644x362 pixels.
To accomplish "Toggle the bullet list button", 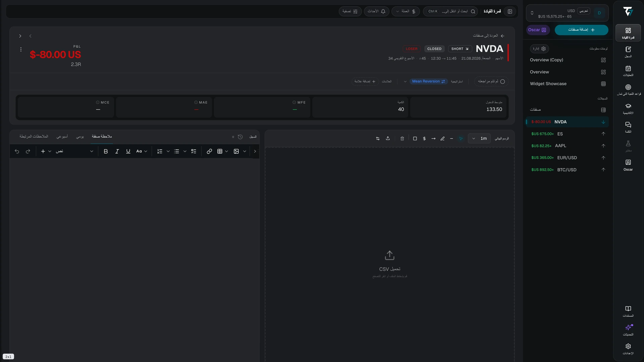I will pos(177,152).
